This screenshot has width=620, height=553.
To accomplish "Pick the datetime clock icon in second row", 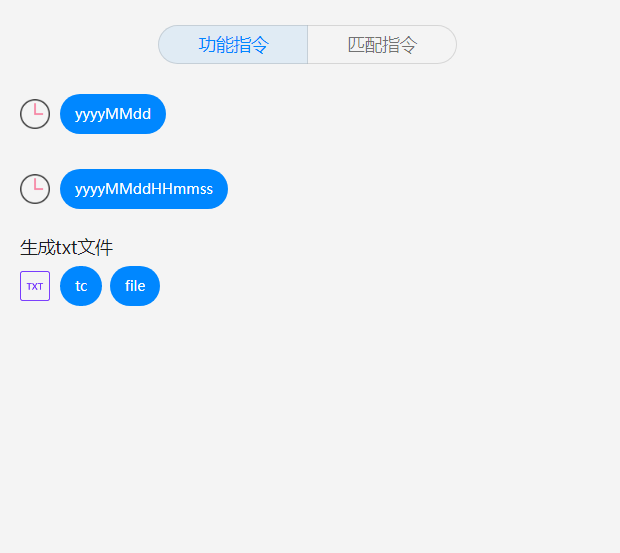I will 35,189.
